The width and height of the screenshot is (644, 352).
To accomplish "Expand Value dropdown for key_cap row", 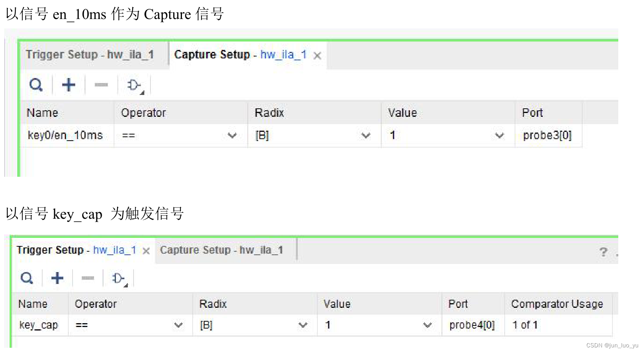I will coord(427,325).
